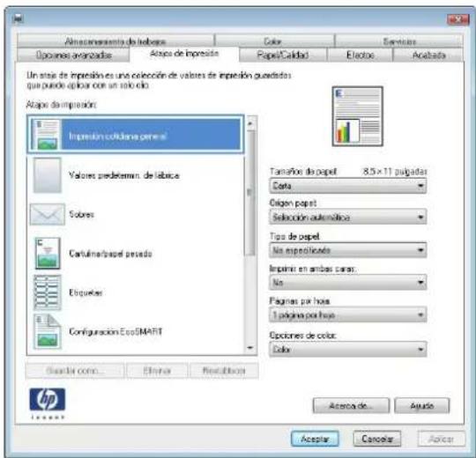Image resolution: width=476 pixels, height=458 pixels.
Task: Click the page preview thumbnail
Action: pyautogui.click(x=357, y=116)
